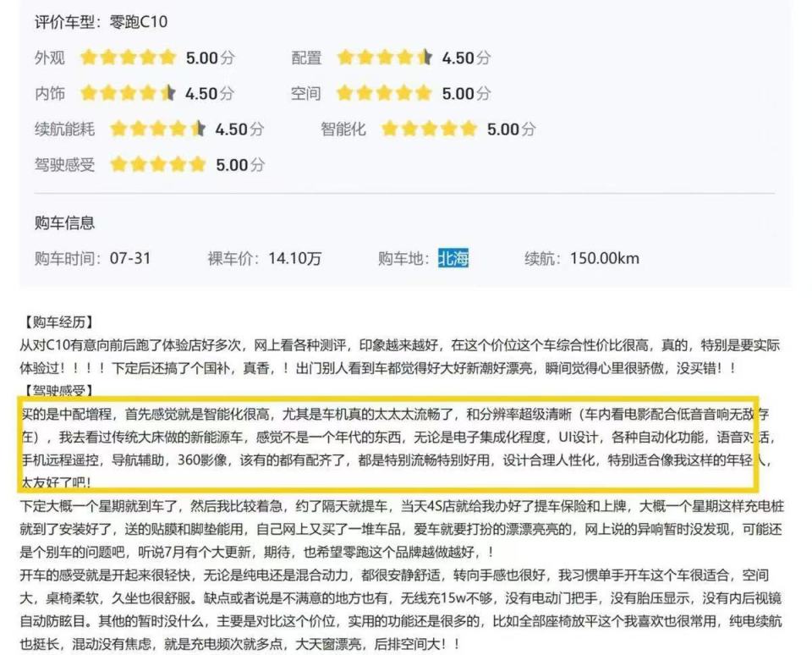Click the 智能化 score 5.00分
Screen dimensions: 812x655
511,129
